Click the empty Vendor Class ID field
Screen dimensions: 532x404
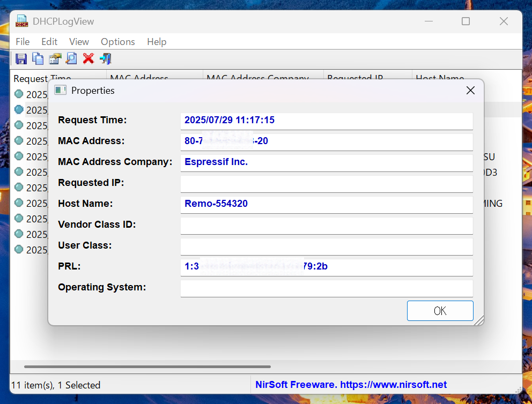327,226
